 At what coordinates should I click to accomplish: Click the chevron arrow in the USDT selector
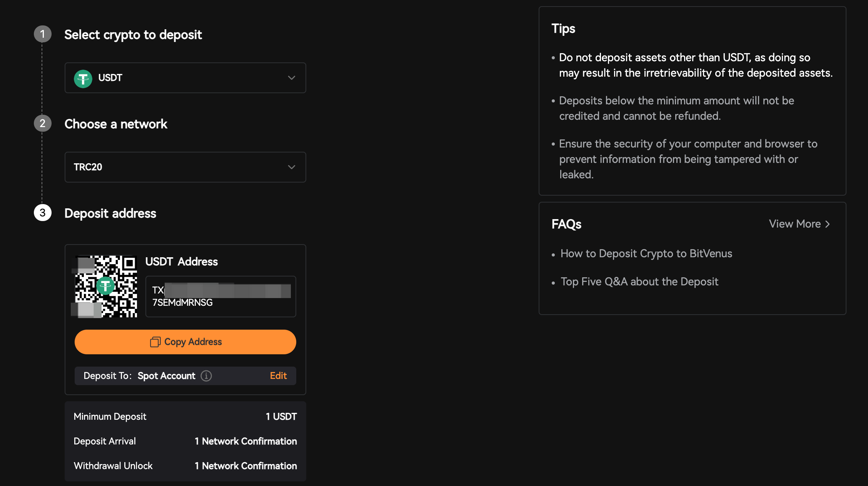click(292, 78)
